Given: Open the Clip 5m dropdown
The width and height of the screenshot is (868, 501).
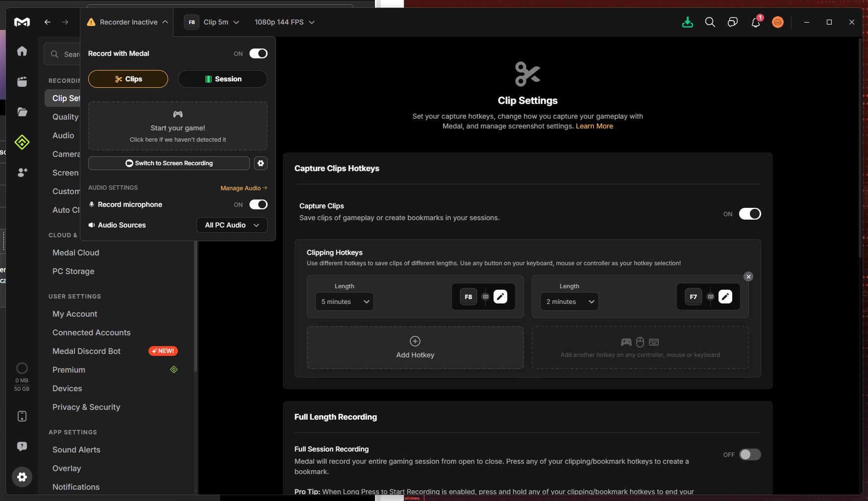Looking at the screenshot, I should pyautogui.click(x=212, y=22).
